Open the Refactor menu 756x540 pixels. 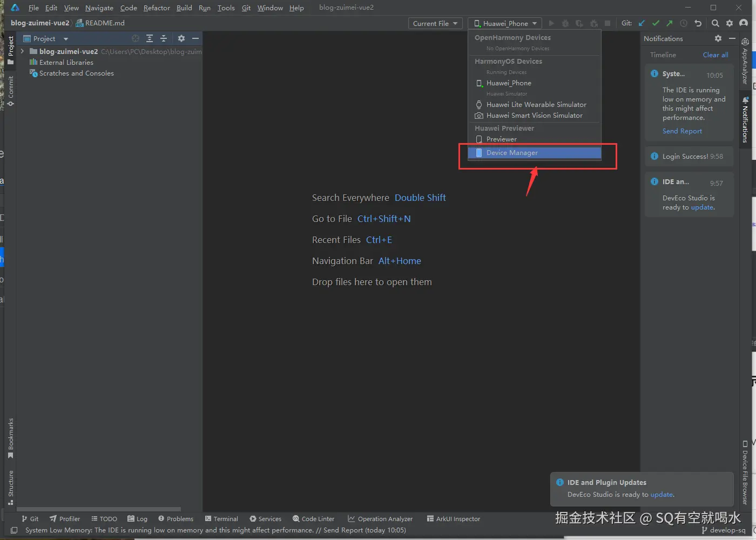point(157,8)
